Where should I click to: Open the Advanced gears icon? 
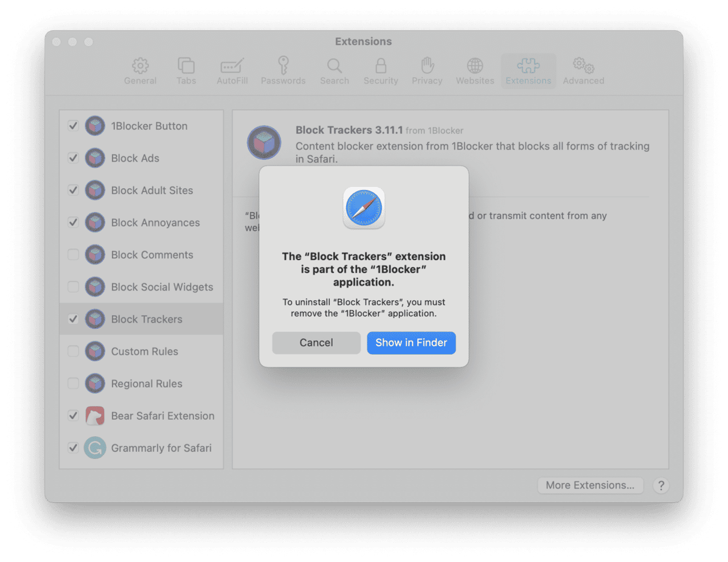coord(583,66)
